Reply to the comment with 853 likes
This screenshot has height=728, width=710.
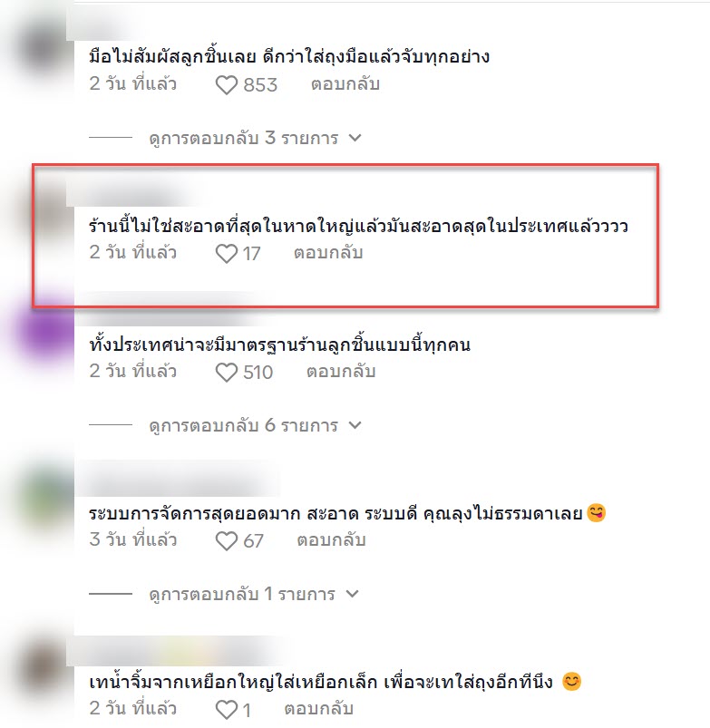click(x=345, y=84)
